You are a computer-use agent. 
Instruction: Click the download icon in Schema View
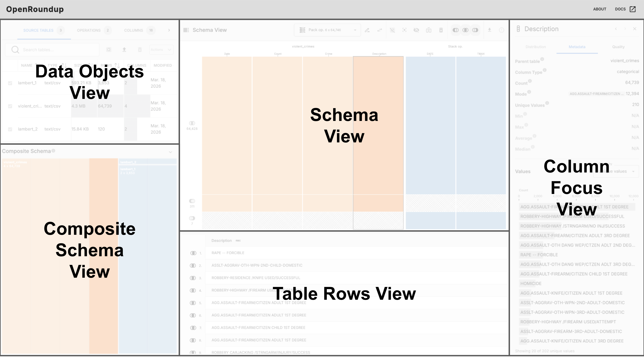coord(489,30)
